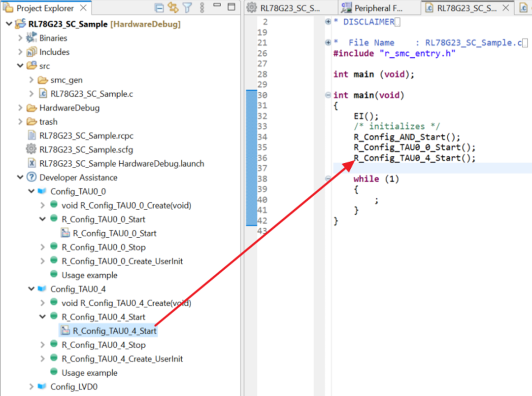Select the src folder icon
This screenshot has height=396, width=532.
point(32,65)
